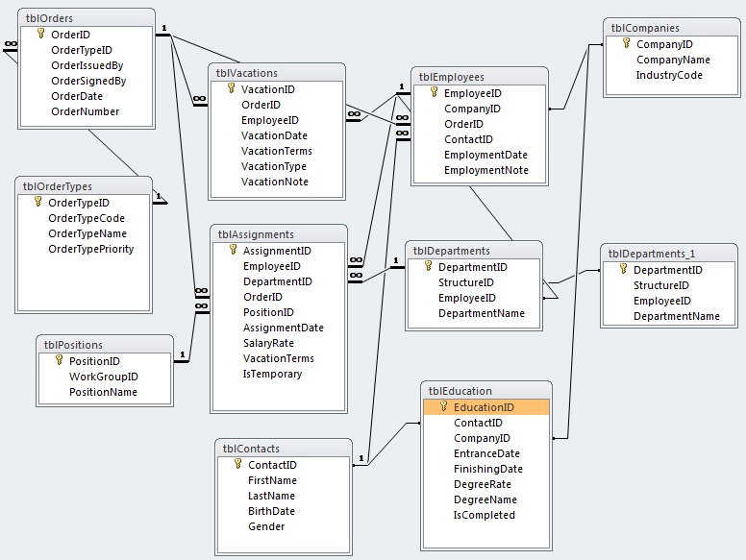
Task: Select IndustryCode field in tblCompanies
Action: (x=672, y=75)
